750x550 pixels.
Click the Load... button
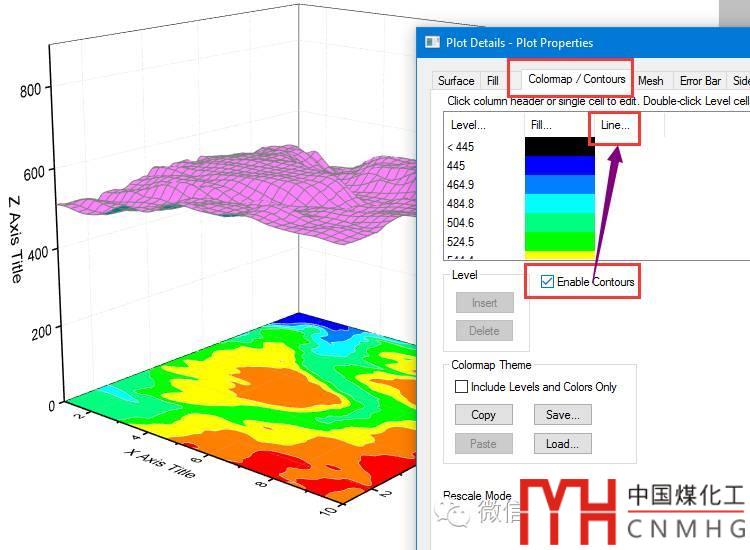click(x=562, y=444)
